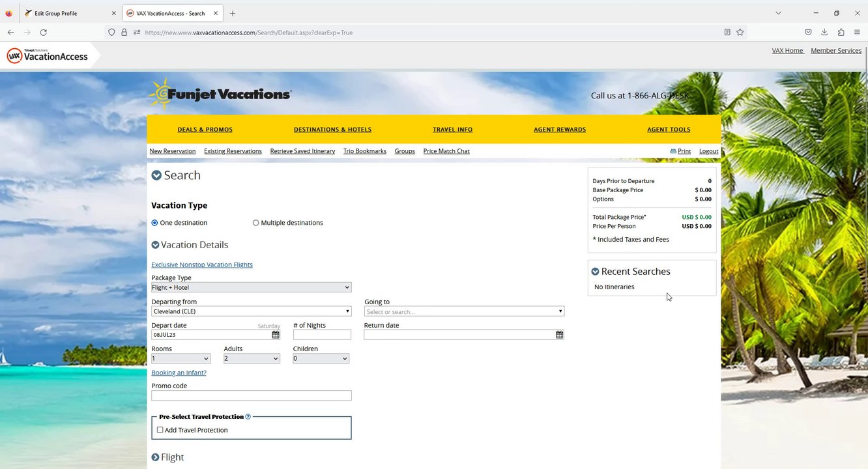Open the Adults dropdown
Screen dimensions: 868x469
(252, 359)
